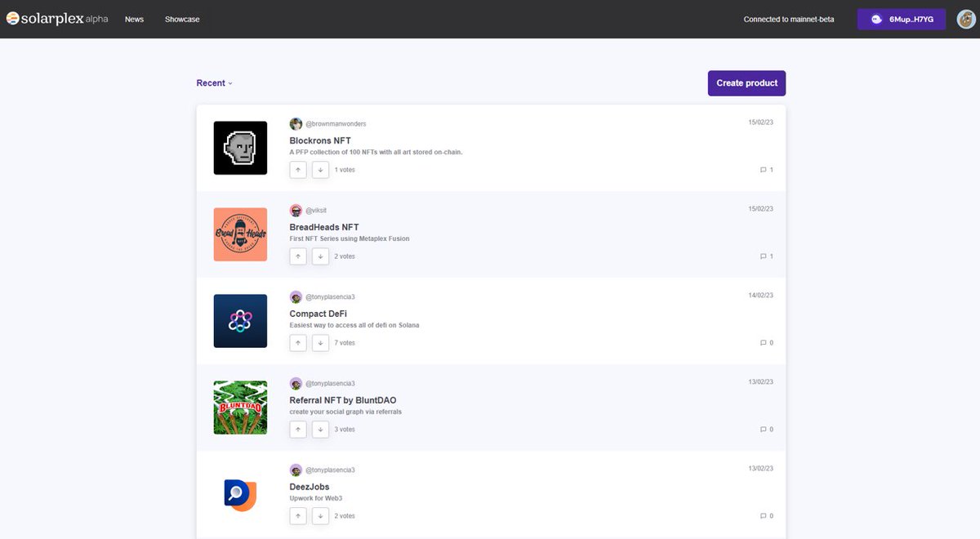The image size is (980, 539).
Task: Click tonyplasencia3 avatar on Referral NFT row
Action: point(296,384)
